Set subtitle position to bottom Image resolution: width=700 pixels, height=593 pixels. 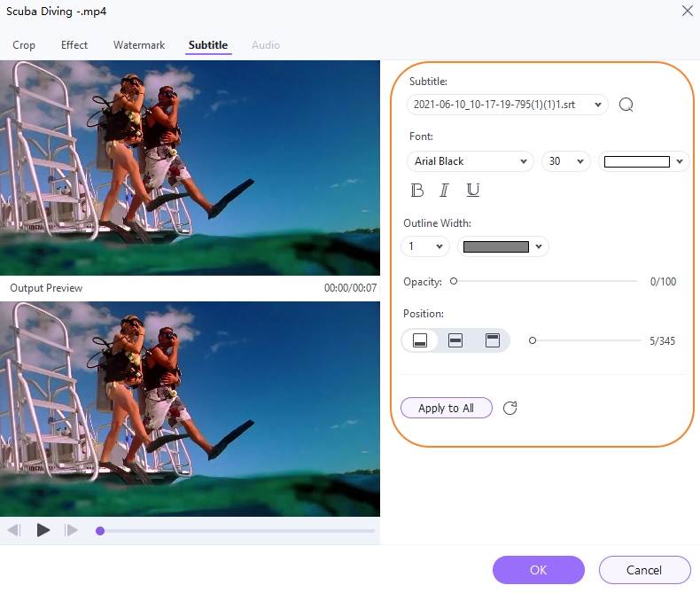pyautogui.click(x=421, y=340)
